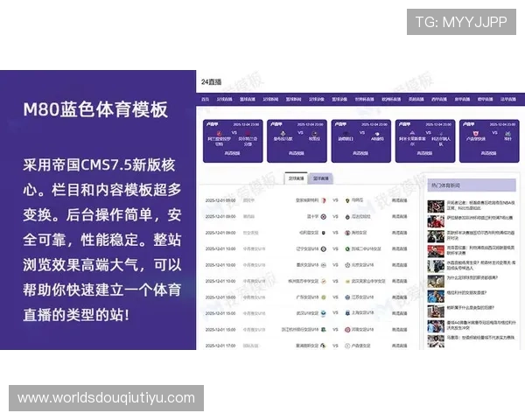Open the last news thumbnail beginning 马塞洛
Screen dimensions: 525x420
click(436, 340)
